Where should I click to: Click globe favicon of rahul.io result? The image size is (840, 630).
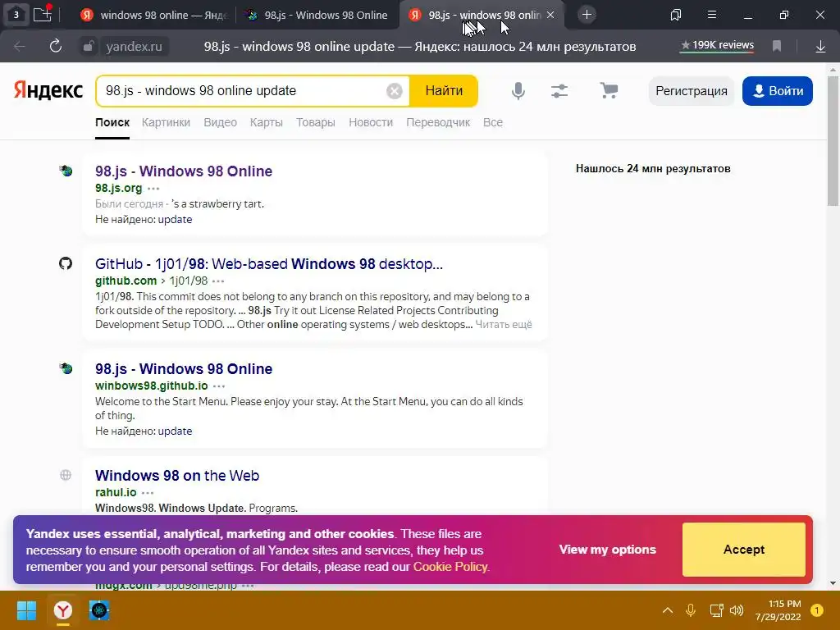[66, 475]
